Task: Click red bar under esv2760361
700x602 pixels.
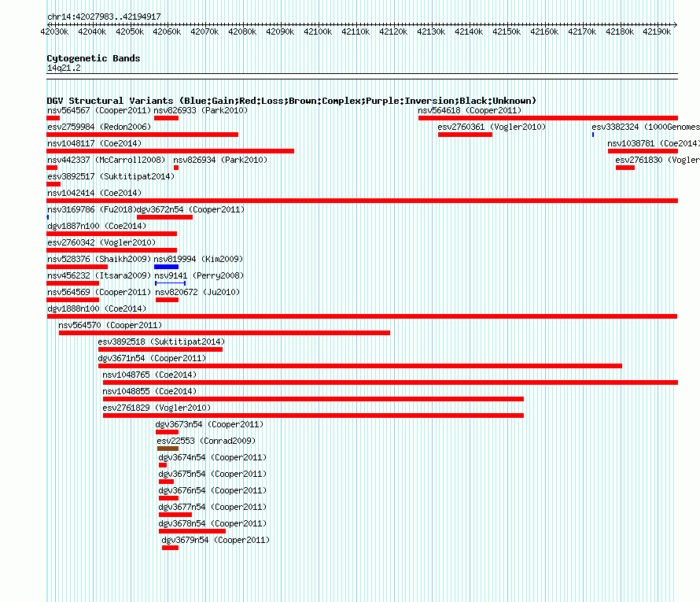Action: click(x=465, y=135)
